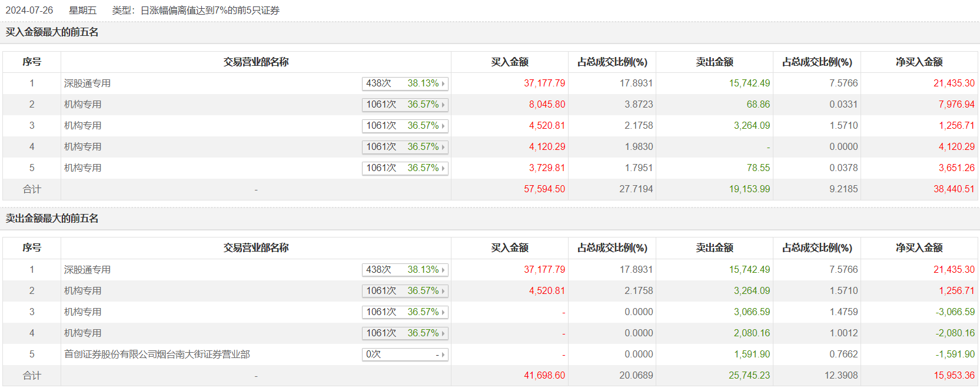Viewport: 980px width, 388px height.
Task: Click 买入金额 column header in the buy table
Action: pos(509,62)
